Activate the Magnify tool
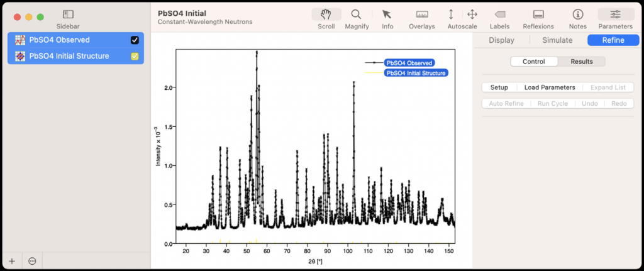 tap(356, 14)
